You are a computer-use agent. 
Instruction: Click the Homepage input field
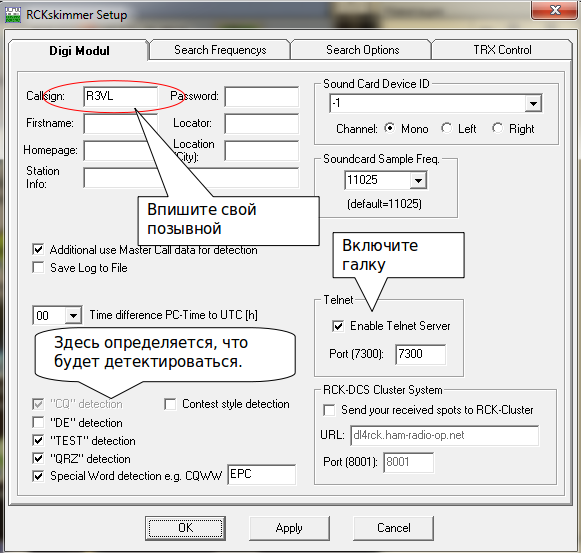coord(121,150)
